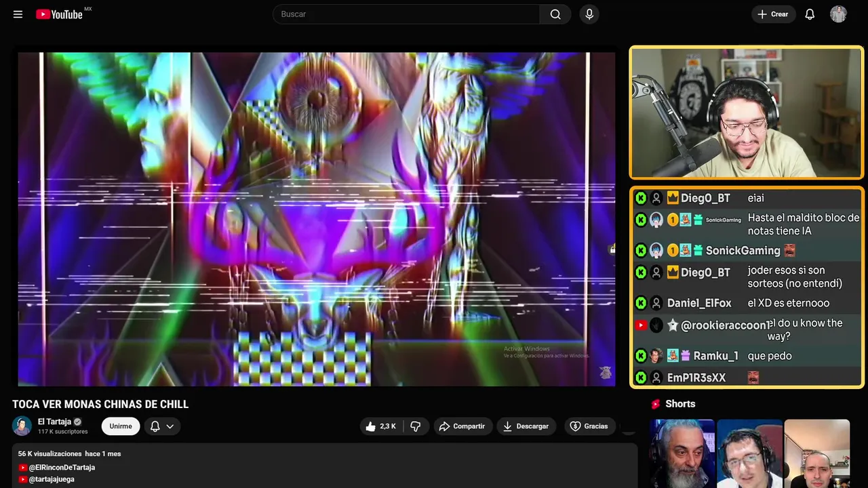Share the video via Compartir
Screen dimensions: 868x488
(462, 426)
